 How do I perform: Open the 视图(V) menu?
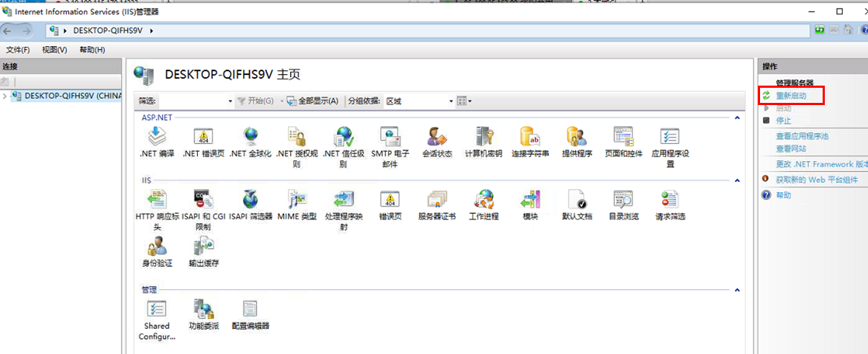click(x=54, y=50)
